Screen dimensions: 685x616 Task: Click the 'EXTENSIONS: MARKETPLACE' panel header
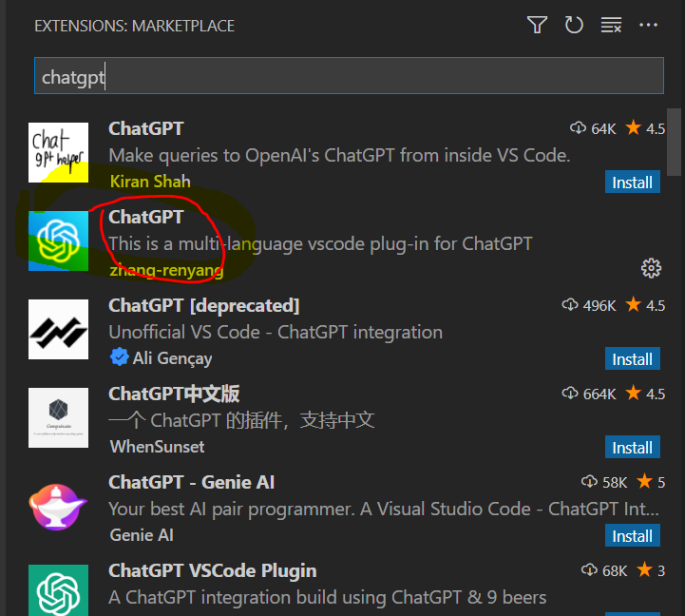[135, 26]
